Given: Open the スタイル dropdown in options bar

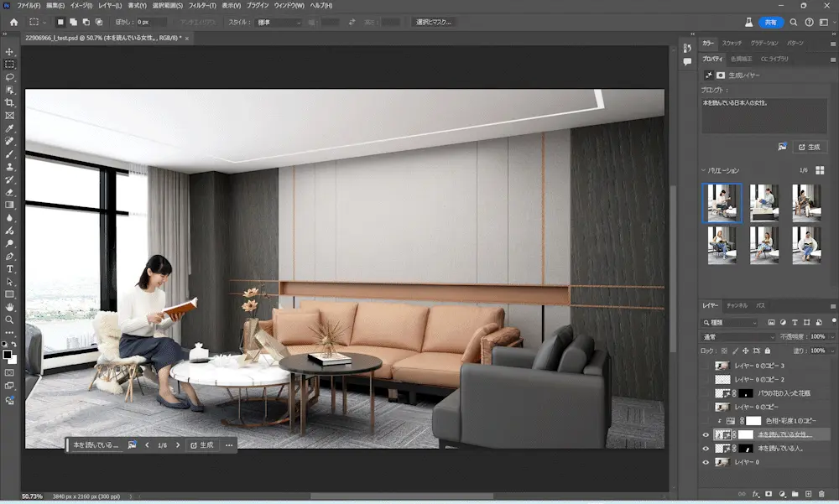Looking at the screenshot, I should (279, 23).
